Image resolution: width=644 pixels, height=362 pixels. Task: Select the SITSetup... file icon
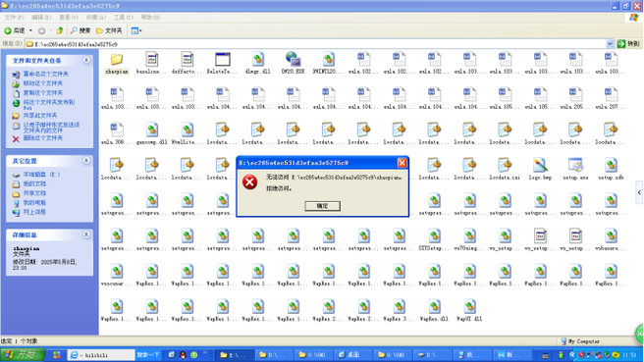click(434, 236)
